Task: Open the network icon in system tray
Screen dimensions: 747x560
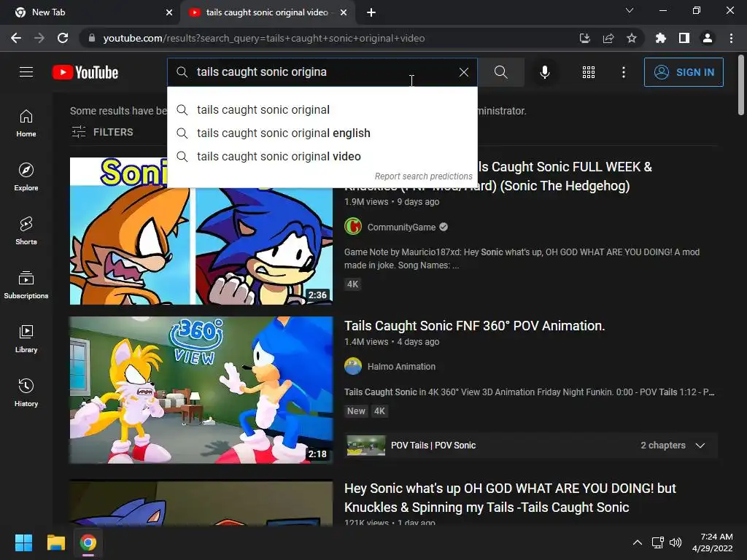Action: [x=658, y=542]
